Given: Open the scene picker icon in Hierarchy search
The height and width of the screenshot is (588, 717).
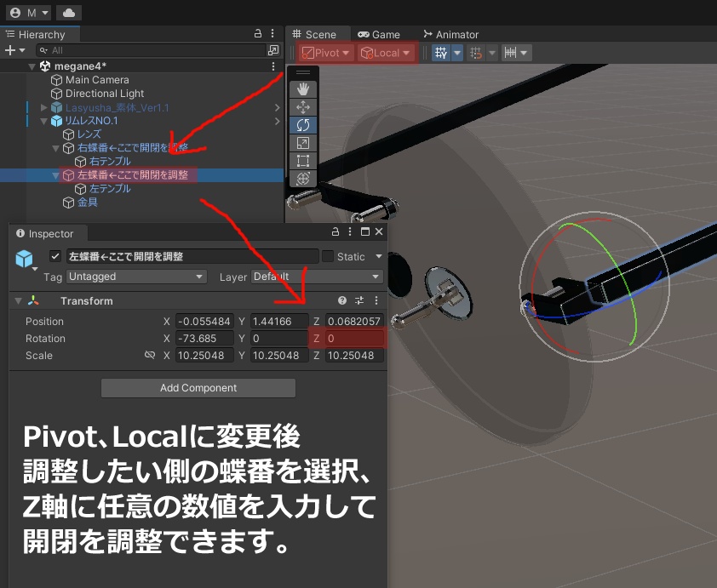Looking at the screenshot, I should click(x=273, y=50).
